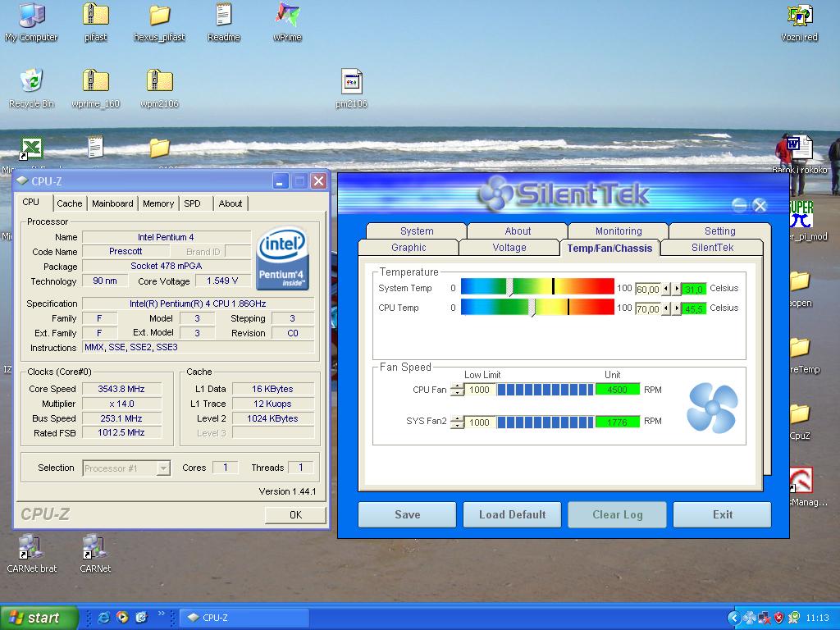Click the Core Speed value 3543.8 MHz
The image size is (840, 630).
click(121, 389)
